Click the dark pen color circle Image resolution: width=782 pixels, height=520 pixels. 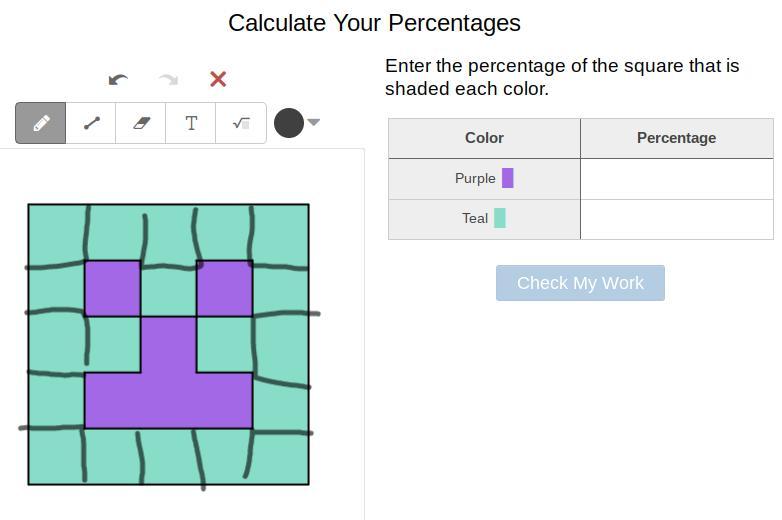[x=289, y=123]
